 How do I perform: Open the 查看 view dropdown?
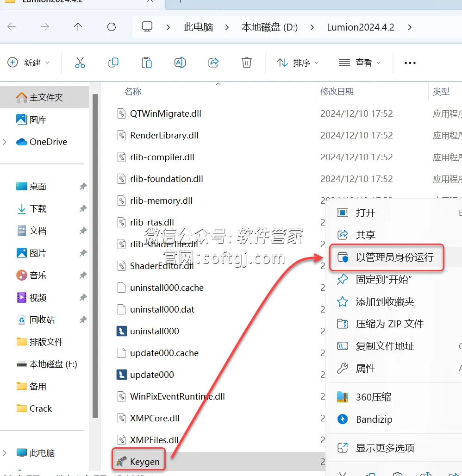[360, 63]
